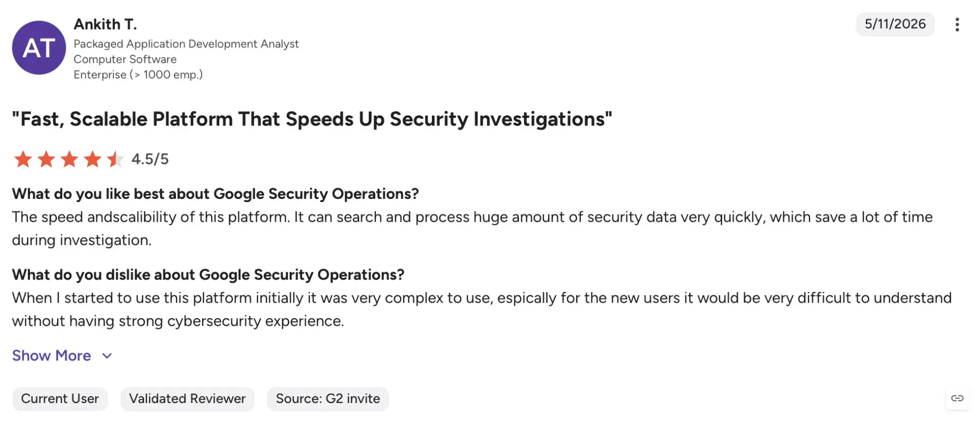Expand the review with Show More

51,356
